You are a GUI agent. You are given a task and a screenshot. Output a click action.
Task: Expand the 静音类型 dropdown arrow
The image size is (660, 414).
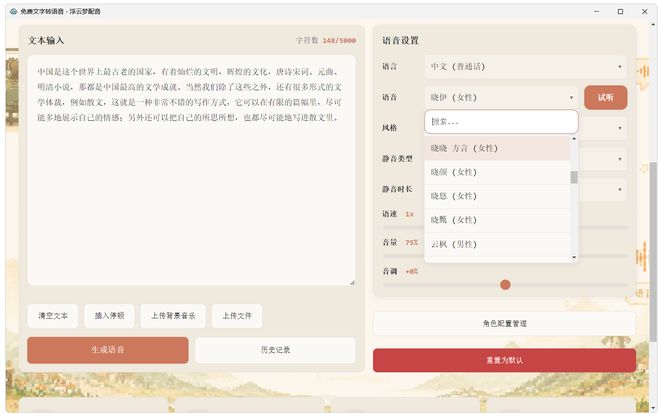point(620,159)
